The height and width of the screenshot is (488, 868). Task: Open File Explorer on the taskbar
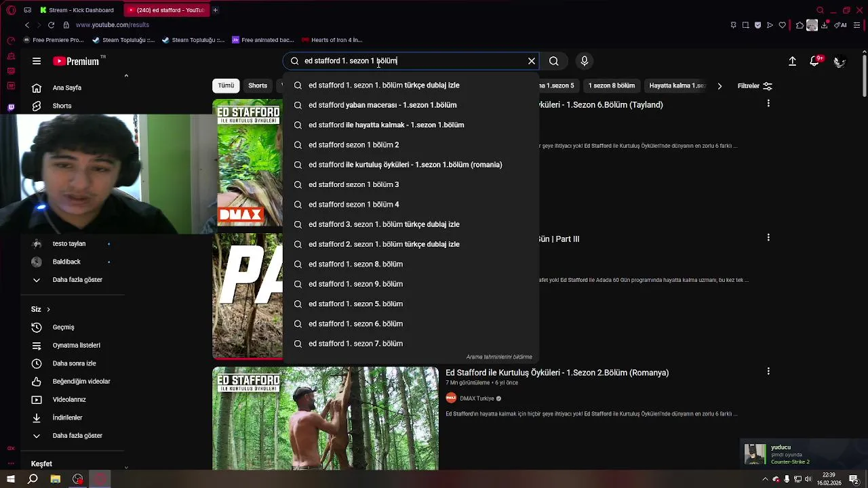56,479
